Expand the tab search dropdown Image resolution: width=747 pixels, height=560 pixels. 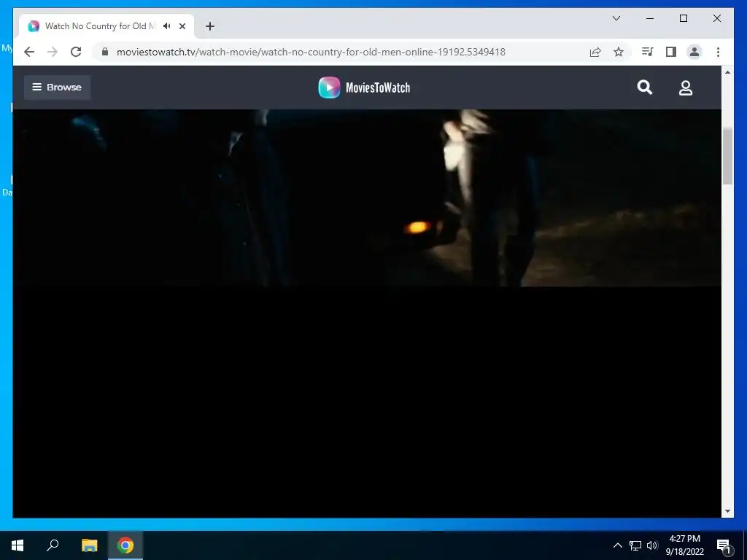pyautogui.click(x=616, y=18)
